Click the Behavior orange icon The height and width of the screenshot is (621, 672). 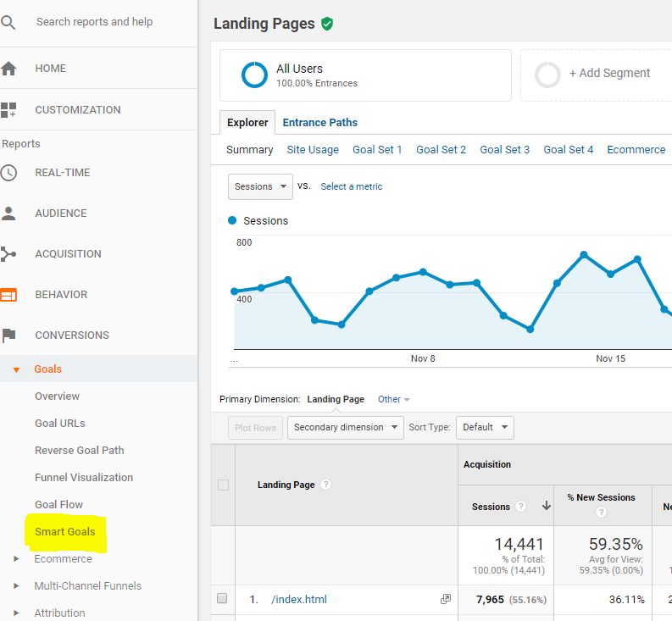(x=8, y=295)
